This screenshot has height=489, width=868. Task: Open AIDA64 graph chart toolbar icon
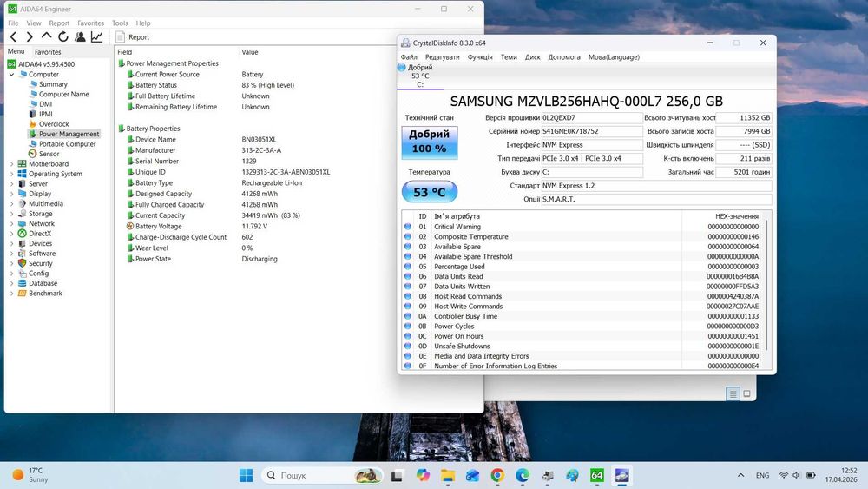(97, 37)
